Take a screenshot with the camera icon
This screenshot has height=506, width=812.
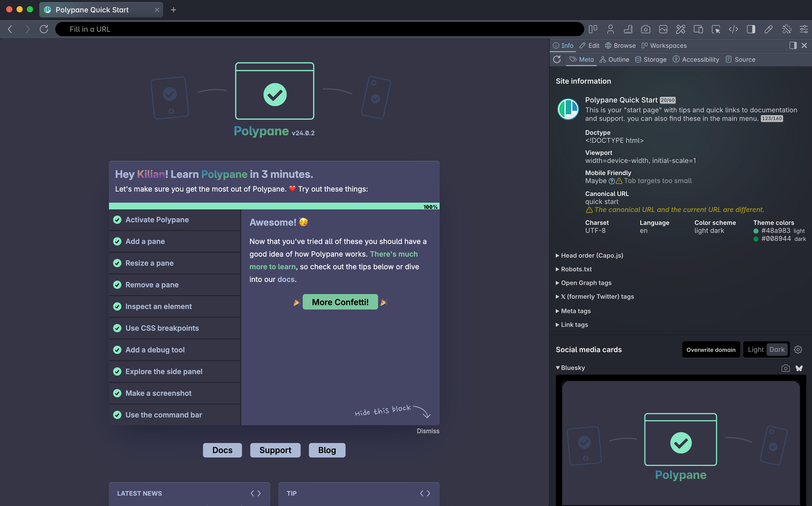click(645, 29)
